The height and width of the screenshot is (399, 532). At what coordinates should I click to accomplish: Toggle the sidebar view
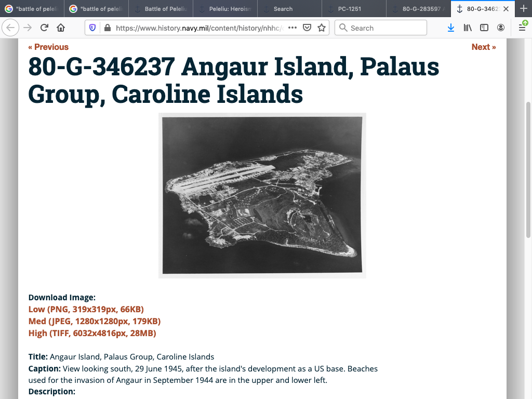coord(484,28)
